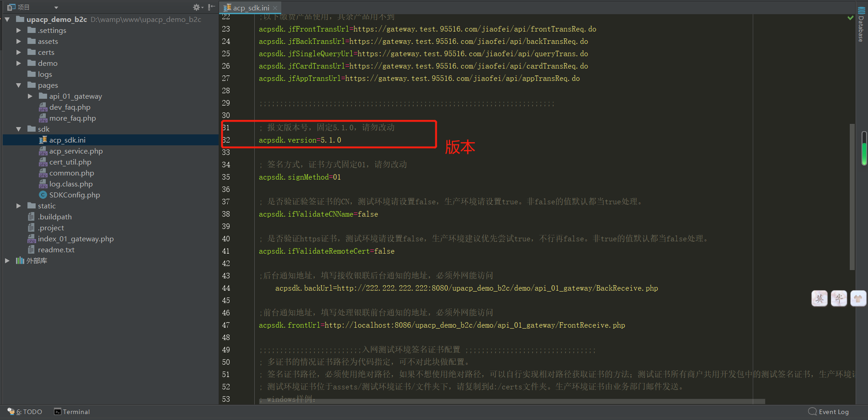
Task: Click the editor vertical scrollbar
Action: [852, 197]
